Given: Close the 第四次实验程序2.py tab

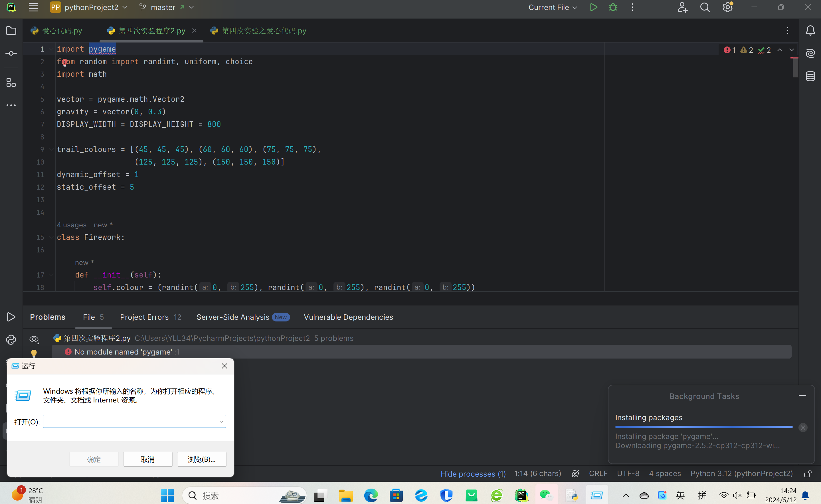Looking at the screenshot, I should tap(194, 31).
